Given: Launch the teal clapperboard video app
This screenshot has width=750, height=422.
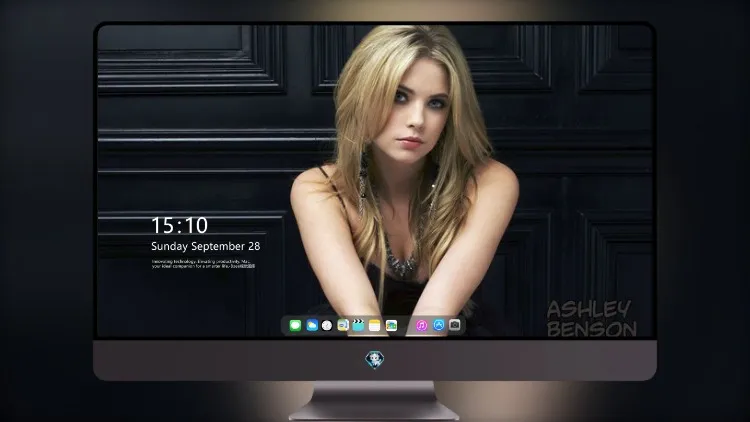Looking at the screenshot, I should pos(358,325).
